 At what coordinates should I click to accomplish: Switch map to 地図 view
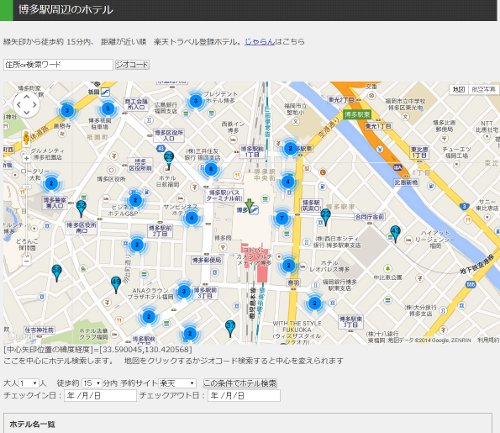coord(459,89)
